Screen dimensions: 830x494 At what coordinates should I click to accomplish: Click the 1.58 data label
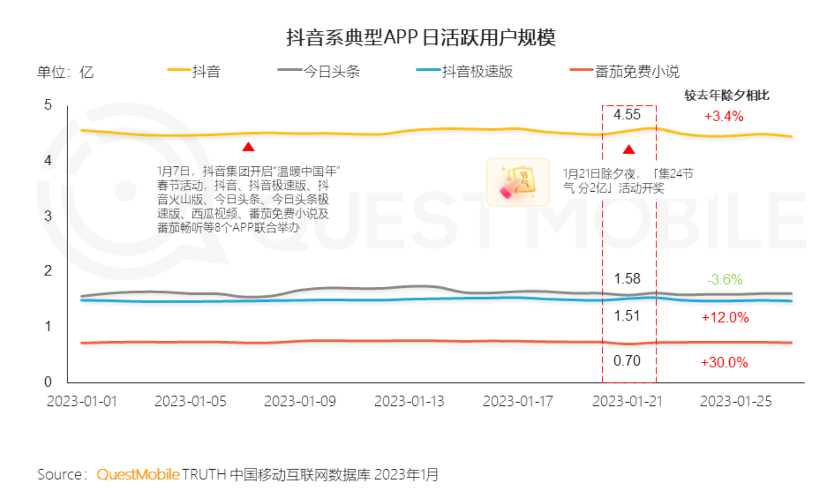coord(627,277)
